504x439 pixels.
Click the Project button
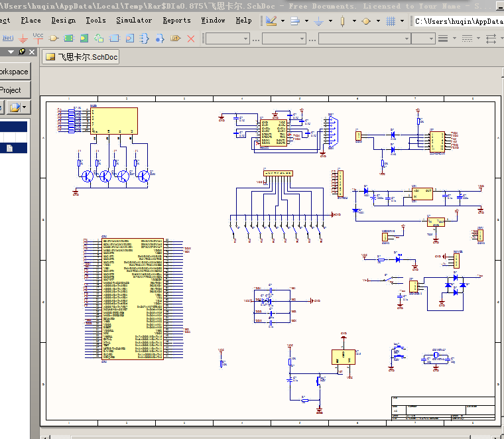(x=15, y=90)
